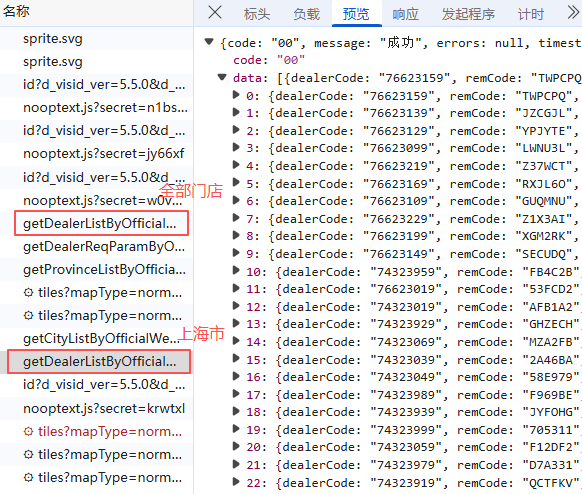Open the 计时 tab

(531, 14)
